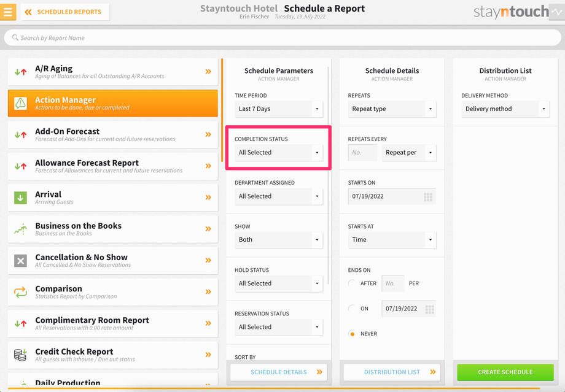Screen dimensions: 565x392
Task: Click the SCHEDULE DETAILS button
Action: click(279, 372)
